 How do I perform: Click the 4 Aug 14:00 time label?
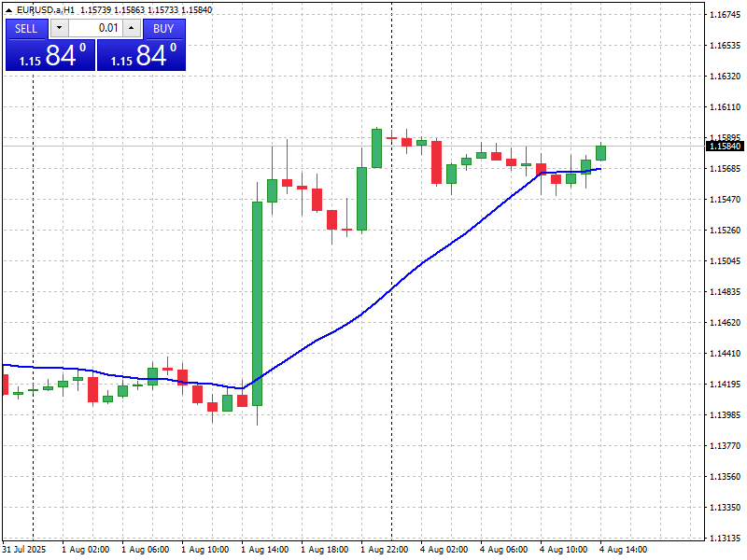click(624, 550)
